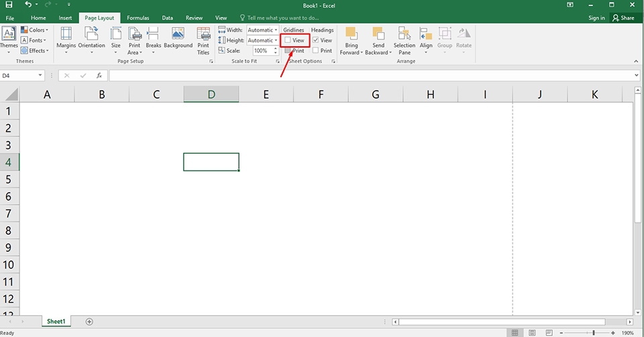Switch to the View ribbon tab
644x337 pixels.
coord(221,18)
